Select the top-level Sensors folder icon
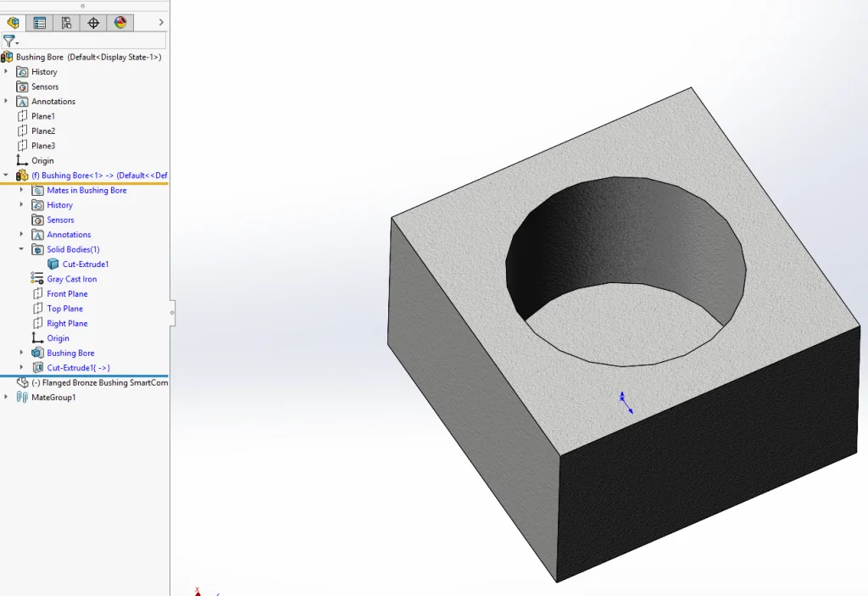Image resolution: width=868 pixels, height=596 pixels. point(22,87)
